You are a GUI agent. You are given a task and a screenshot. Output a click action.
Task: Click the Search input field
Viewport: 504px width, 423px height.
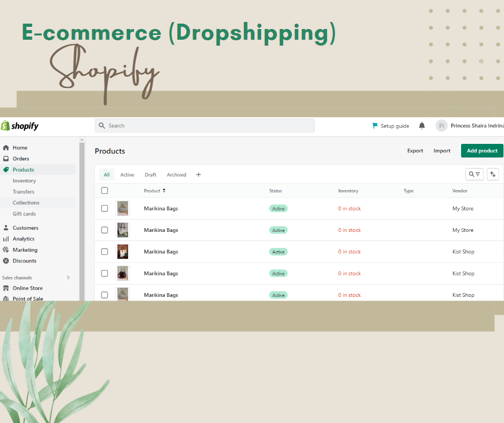[x=204, y=126]
